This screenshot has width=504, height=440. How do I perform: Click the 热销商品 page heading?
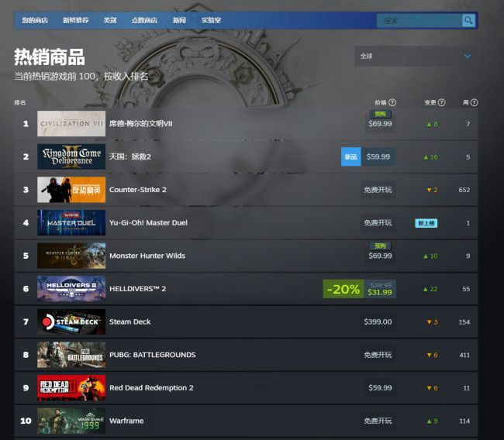[x=50, y=57]
